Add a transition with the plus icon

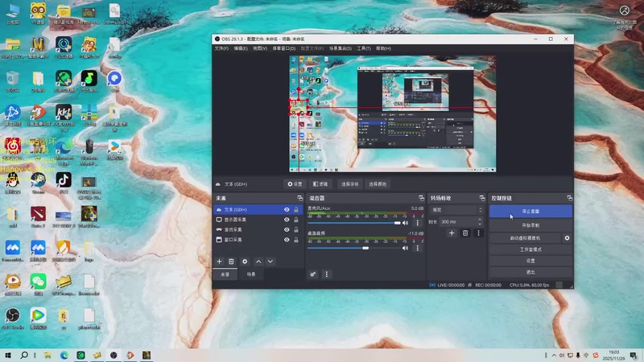coord(452,233)
